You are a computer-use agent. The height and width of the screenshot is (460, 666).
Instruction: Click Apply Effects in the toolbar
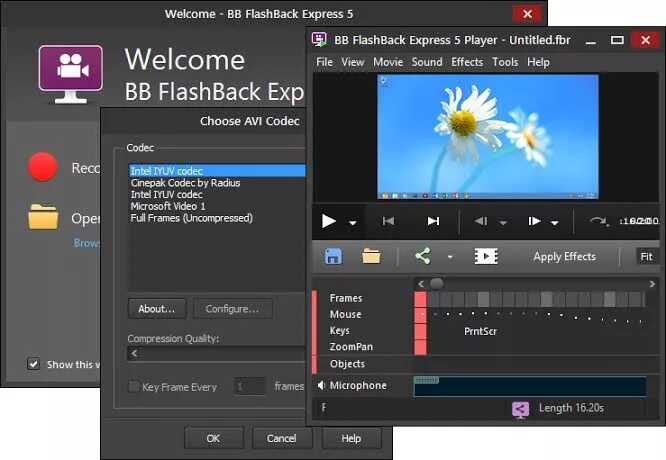coord(564,257)
